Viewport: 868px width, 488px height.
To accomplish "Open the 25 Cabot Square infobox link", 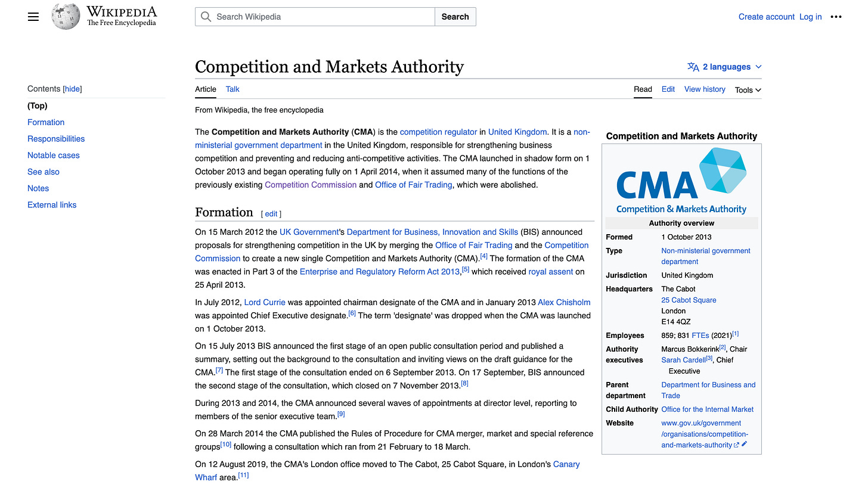I will [x=689, y=300].
